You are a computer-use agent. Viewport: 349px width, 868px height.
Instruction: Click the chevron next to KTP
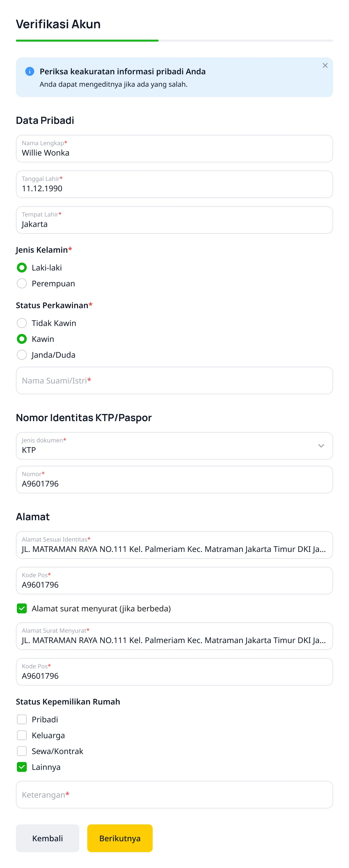(x=320, y=446)
